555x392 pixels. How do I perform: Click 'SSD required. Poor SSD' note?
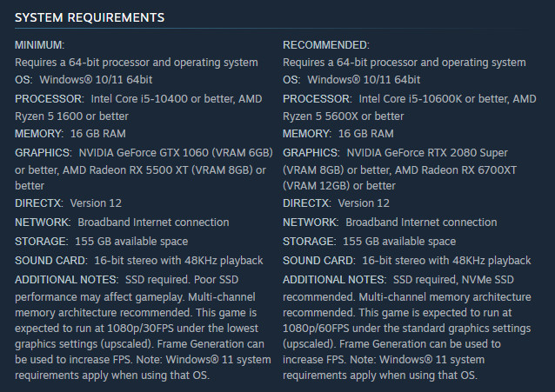point(182,280)
